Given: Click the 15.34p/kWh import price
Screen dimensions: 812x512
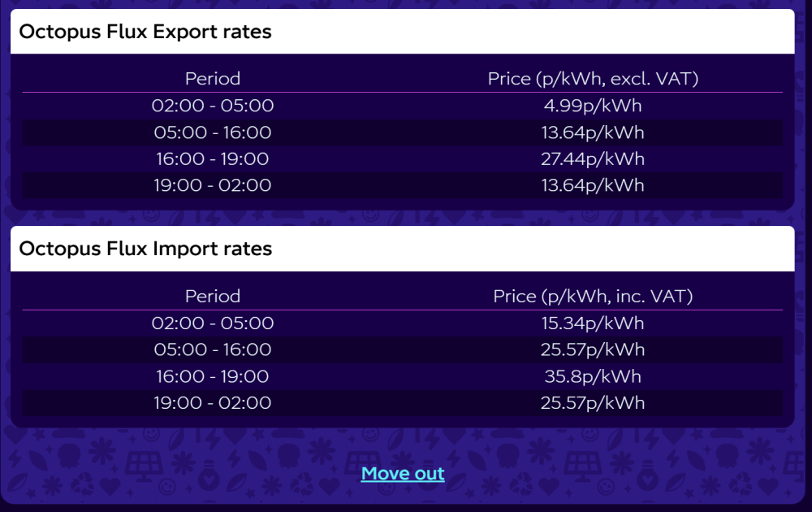Looking at the screenshot, I should click(x=593, y=323).
